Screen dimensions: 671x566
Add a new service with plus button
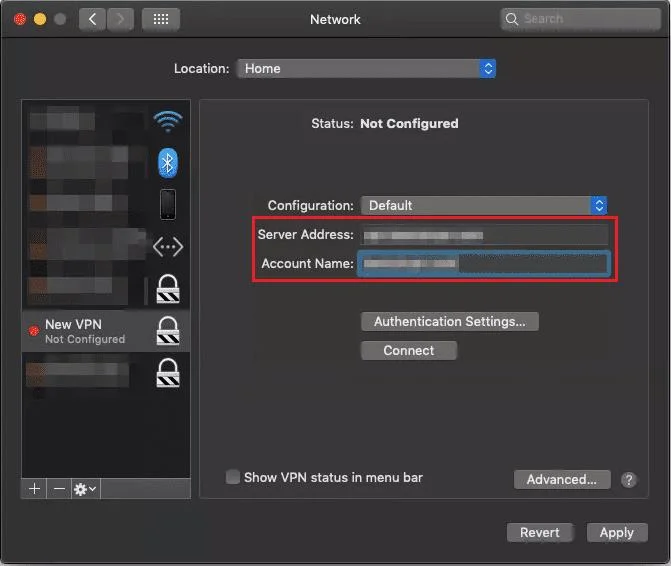(34, 489)
